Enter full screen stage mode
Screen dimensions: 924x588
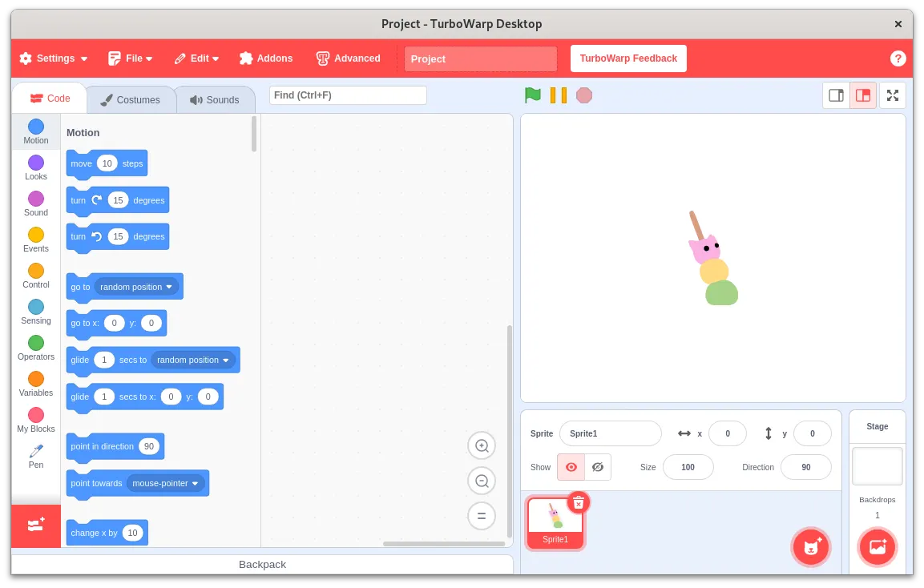892,95
